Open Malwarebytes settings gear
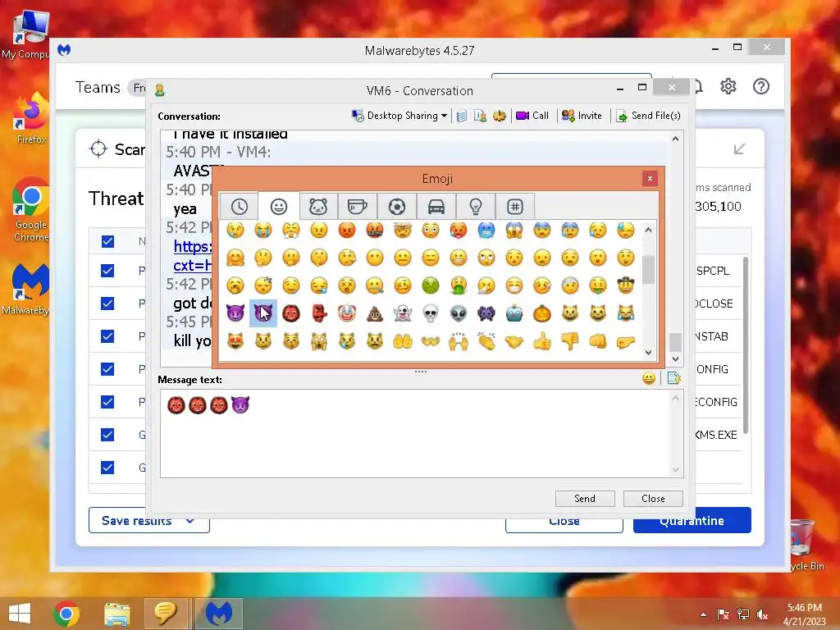This screenshot has height=630, width=840. point(728,86)
